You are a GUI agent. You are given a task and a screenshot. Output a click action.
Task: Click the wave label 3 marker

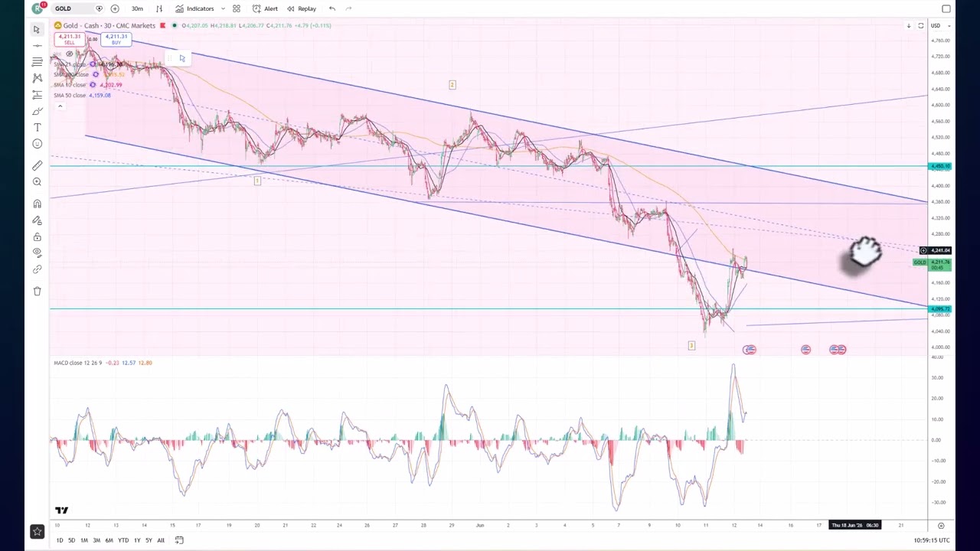(691, 346)
